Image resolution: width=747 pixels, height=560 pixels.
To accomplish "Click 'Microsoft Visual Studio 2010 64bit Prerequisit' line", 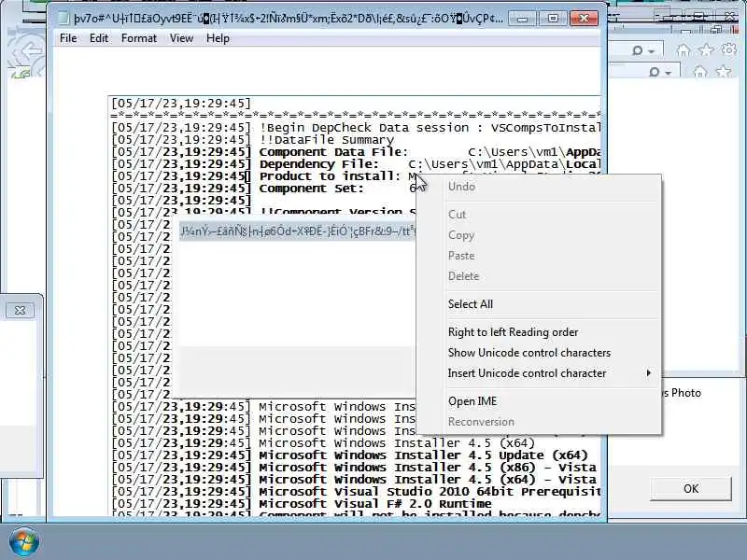I will 356,492.
